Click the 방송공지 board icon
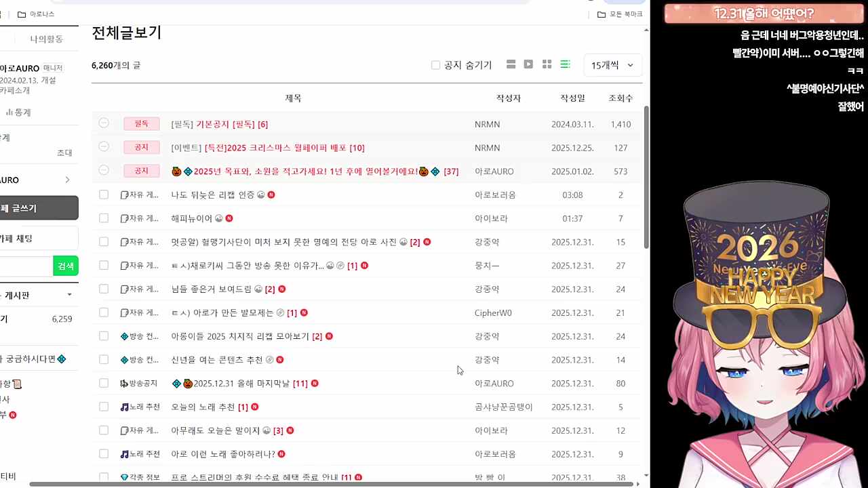The image size is (868, 488). point(123,383)
